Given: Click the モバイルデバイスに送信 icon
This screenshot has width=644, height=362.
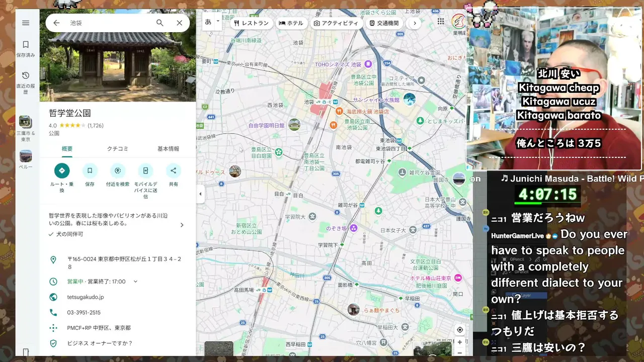Looking at the screenshot, I should [145, 170].
